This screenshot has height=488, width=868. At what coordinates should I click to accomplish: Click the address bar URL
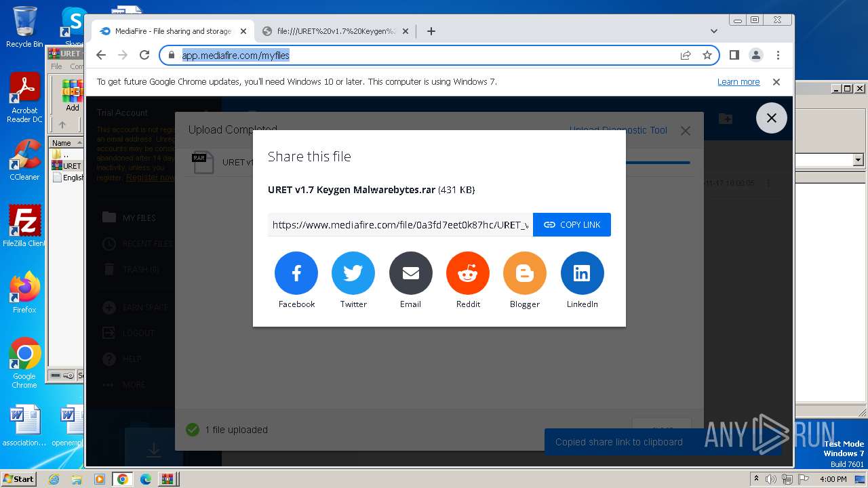(235, 56)
